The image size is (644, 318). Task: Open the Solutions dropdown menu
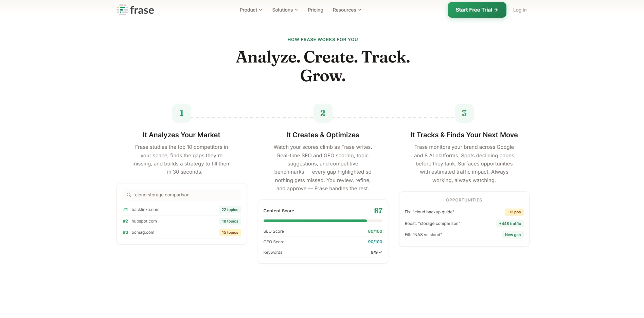click(285, 10)
